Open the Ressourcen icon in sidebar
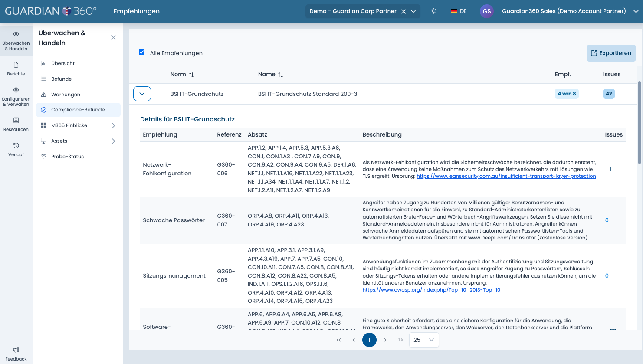This screenshot has height=364, width=643. (16, 120)
